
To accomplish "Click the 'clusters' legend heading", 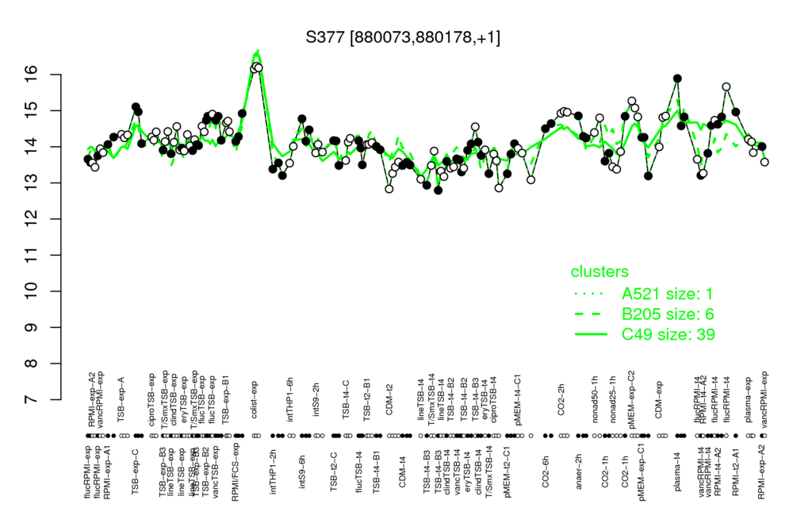I will coord(599,271).
